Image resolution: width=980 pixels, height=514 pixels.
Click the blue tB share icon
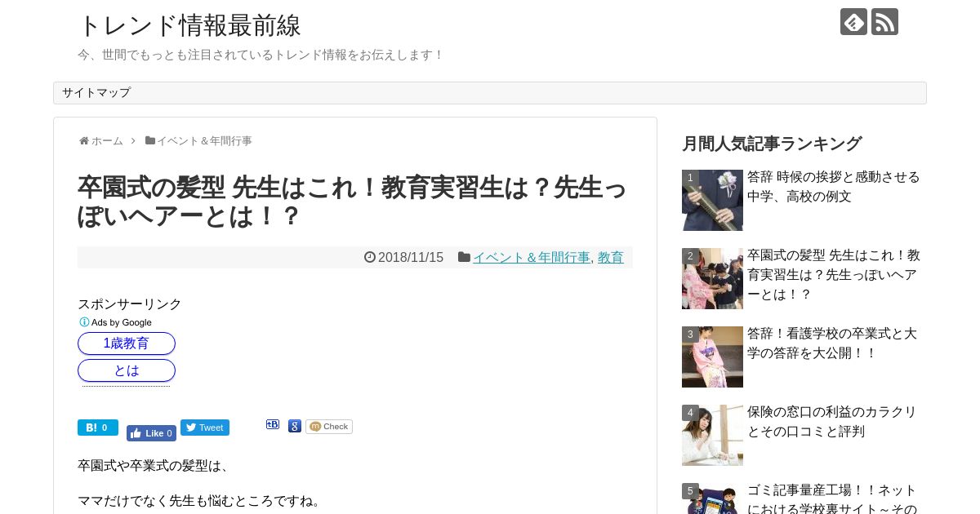pyautogui.click(x=273, y=424)
